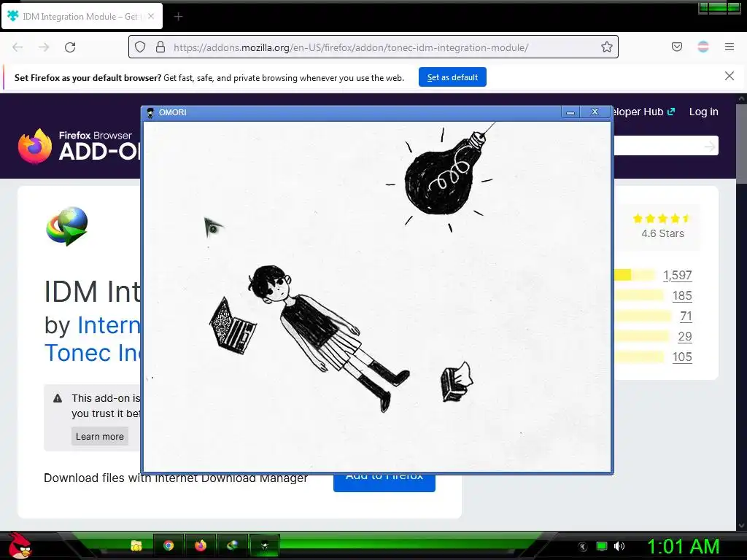Click the 1:01 AM clock
This screenshot has height=560, width=747.
coord(683,546)
